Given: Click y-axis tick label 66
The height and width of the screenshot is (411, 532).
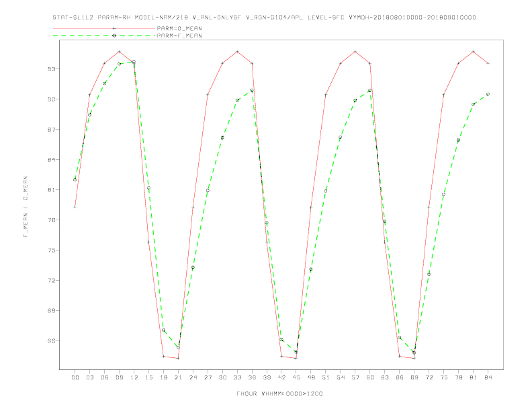Looking at the screenshot, I should 52,340.
